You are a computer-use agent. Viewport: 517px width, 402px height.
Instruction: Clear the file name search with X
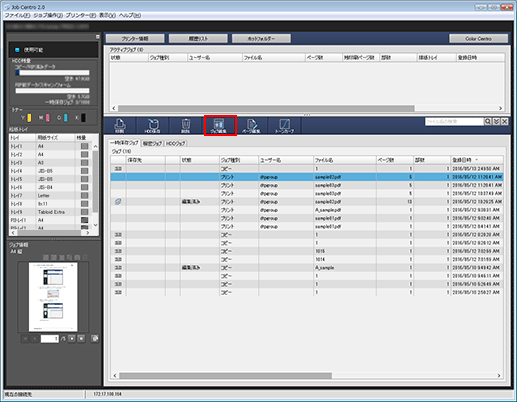[x=505, y=122]
